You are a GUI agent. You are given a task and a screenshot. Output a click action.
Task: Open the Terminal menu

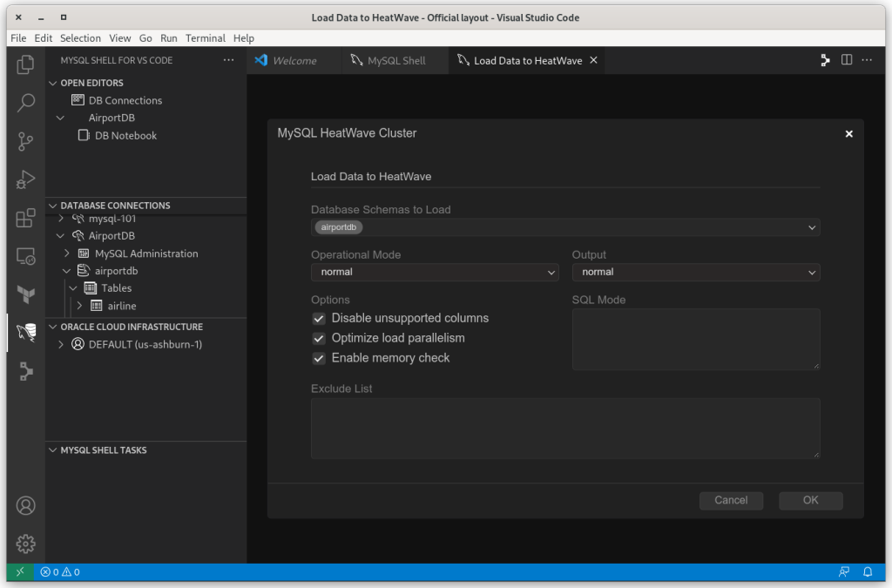(x=206, y=37)
